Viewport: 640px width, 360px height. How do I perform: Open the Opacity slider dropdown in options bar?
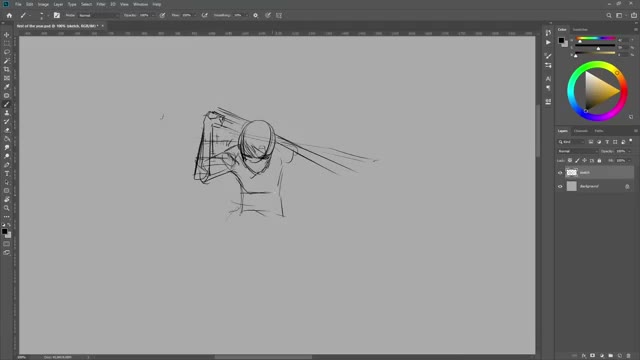click(x=153, y=16)
